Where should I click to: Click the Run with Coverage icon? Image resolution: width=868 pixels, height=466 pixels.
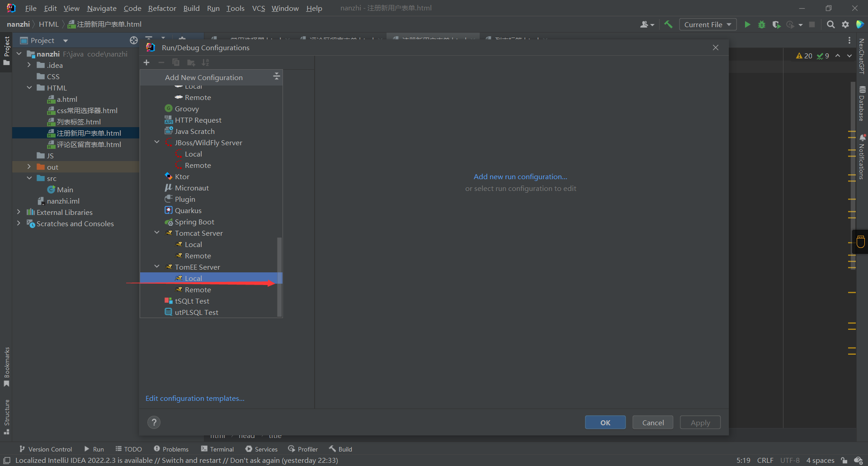[x=776, y=24]
